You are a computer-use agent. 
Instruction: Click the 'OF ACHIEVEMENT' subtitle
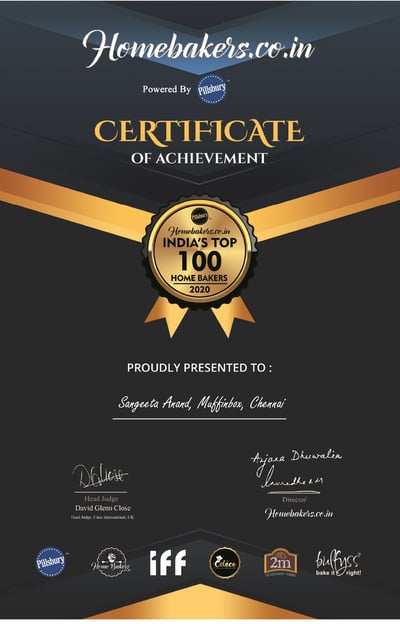coord(199,158)
